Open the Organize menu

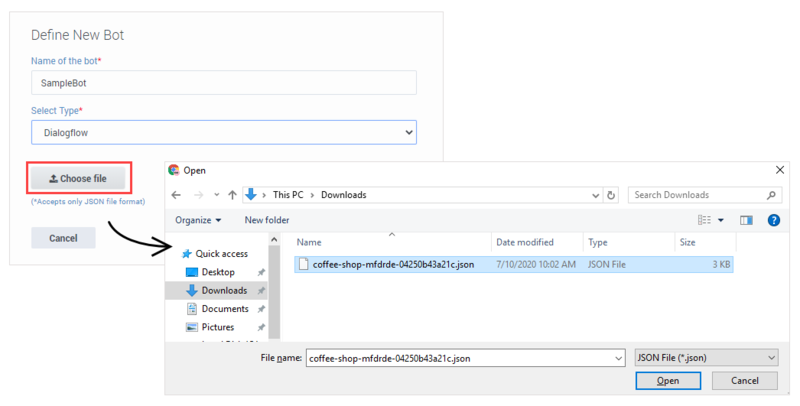point(199,220)
